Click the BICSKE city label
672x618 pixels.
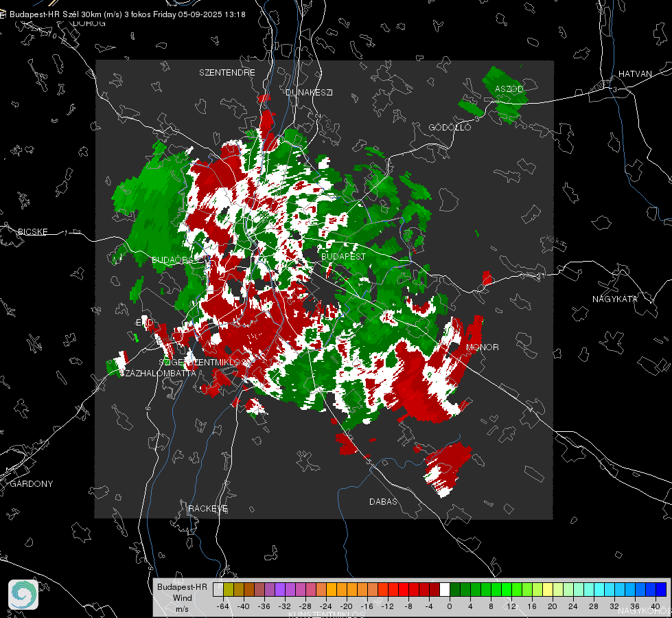[x=32, y=231]
